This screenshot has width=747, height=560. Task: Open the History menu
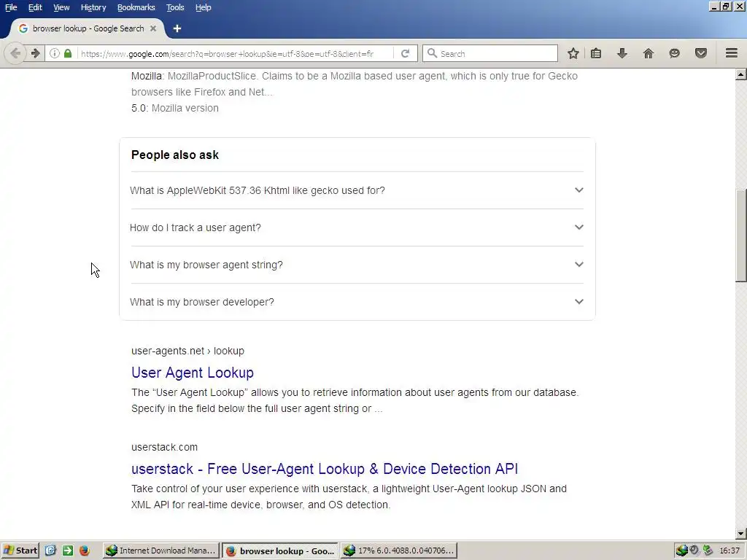coord(93,7)
